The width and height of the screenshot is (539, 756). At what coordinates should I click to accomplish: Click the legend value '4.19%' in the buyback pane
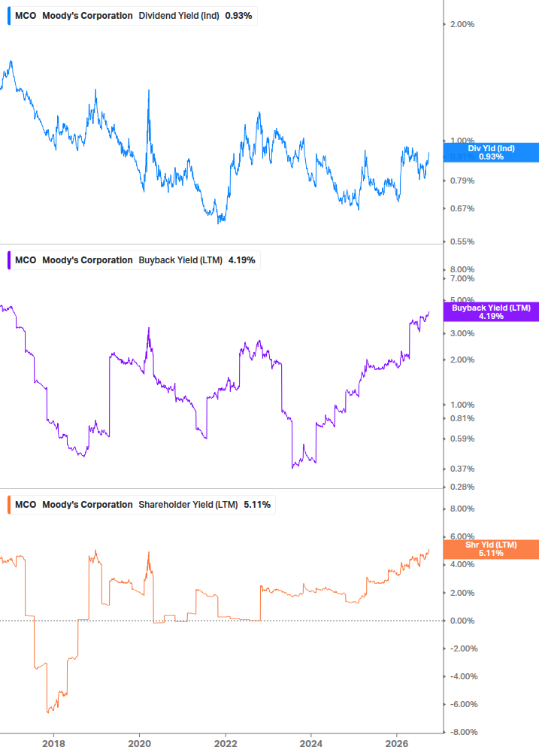point(242,260)
